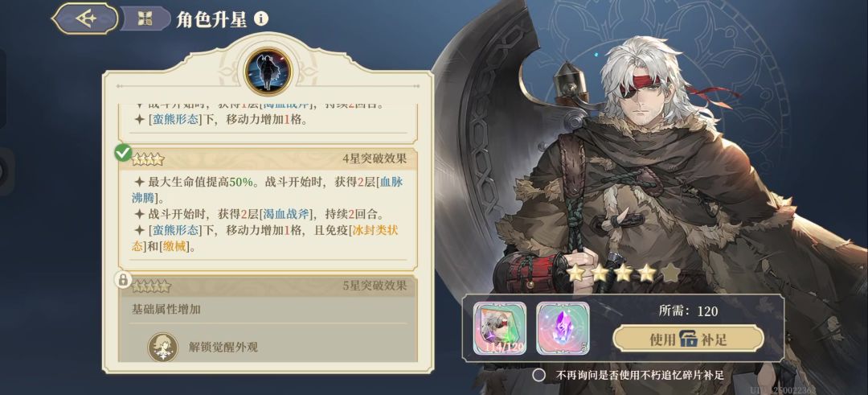Viewport: 868px width, 395px height.
Task: Expand the 5星突破效果 locked section header
Action: coord(268,286)
